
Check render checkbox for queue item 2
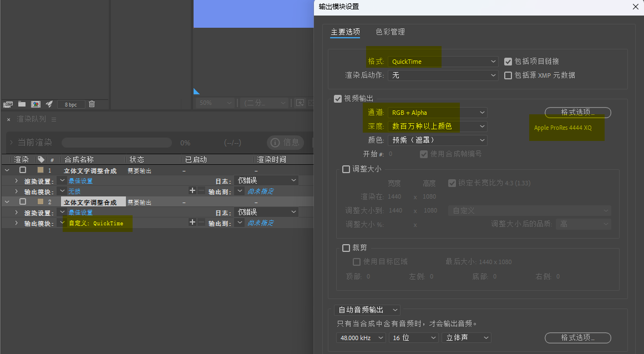coord(23,201)
